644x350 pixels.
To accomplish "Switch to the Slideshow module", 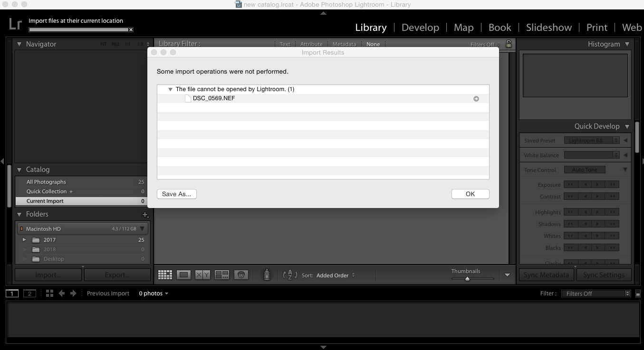I will coord(548,28).
